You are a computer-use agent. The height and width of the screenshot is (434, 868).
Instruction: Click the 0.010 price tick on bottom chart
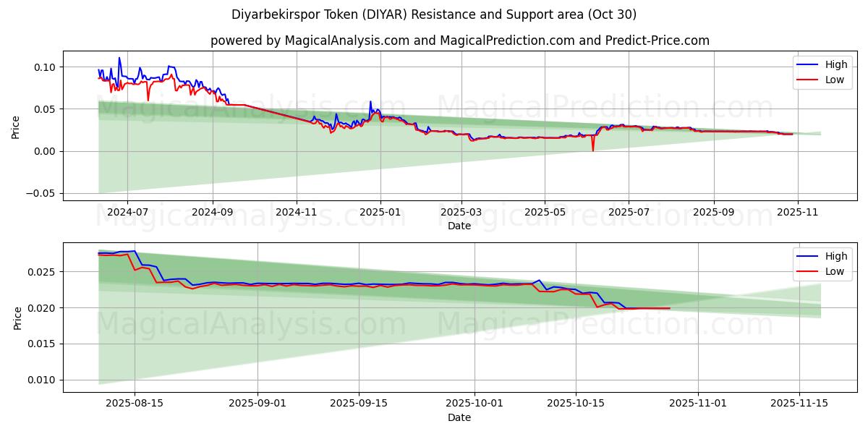pyautogui.click(x=42, y=380)
